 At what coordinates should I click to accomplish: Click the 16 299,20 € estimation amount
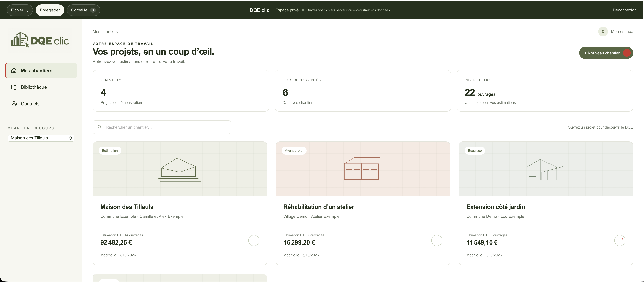299,242
